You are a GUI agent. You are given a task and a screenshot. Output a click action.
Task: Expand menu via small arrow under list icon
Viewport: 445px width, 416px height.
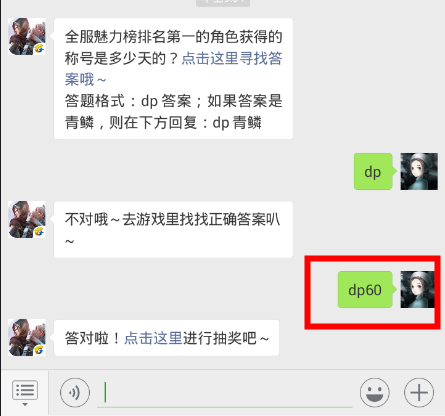(25, 404)
